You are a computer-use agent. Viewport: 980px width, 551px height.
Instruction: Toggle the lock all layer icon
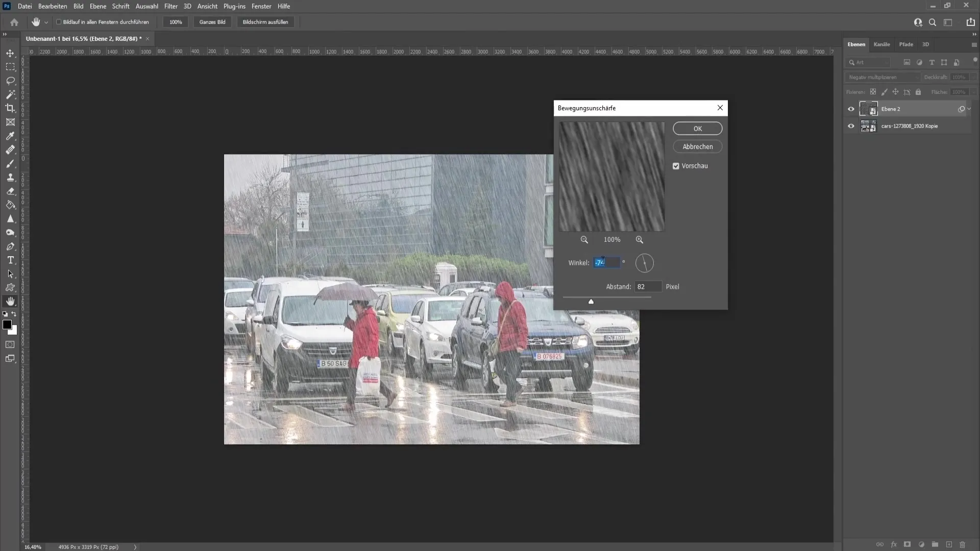coord(918,92)
